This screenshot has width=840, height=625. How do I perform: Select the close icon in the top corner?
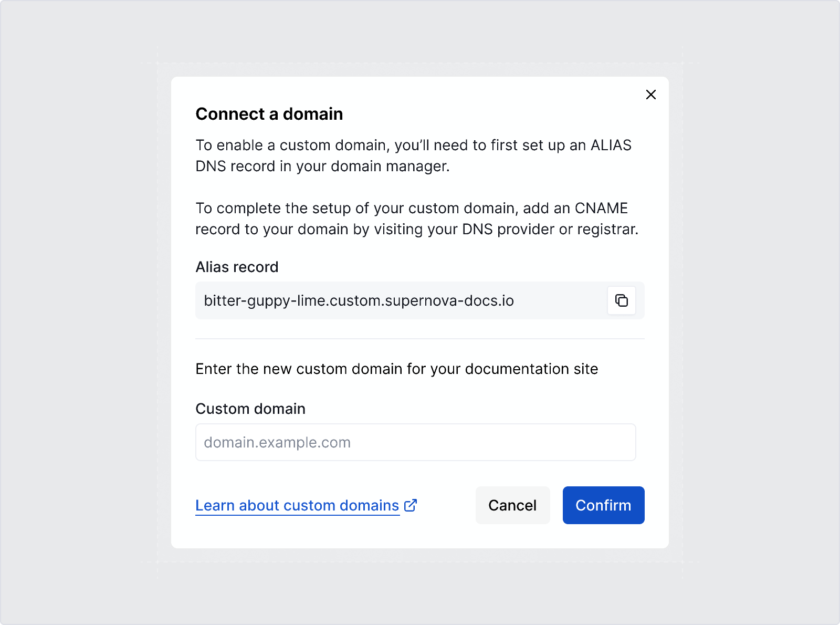pyautogui.click(x=651, y=95)
